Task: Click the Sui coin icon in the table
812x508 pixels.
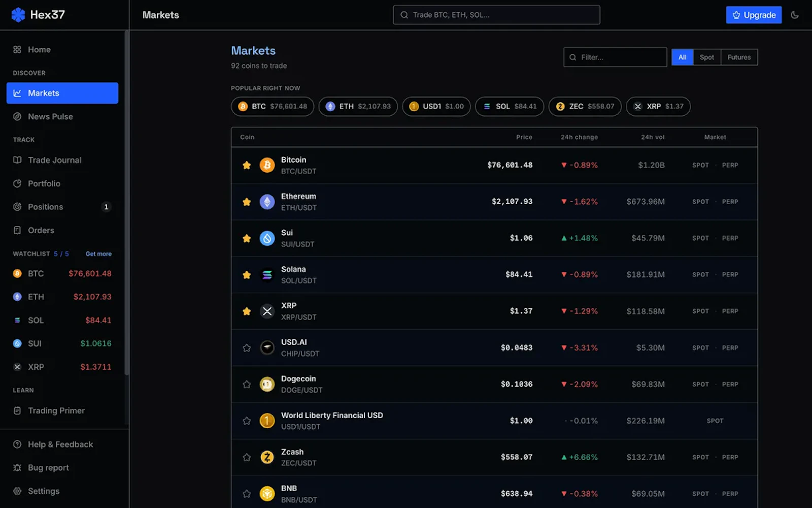Action: click(267, 238)
